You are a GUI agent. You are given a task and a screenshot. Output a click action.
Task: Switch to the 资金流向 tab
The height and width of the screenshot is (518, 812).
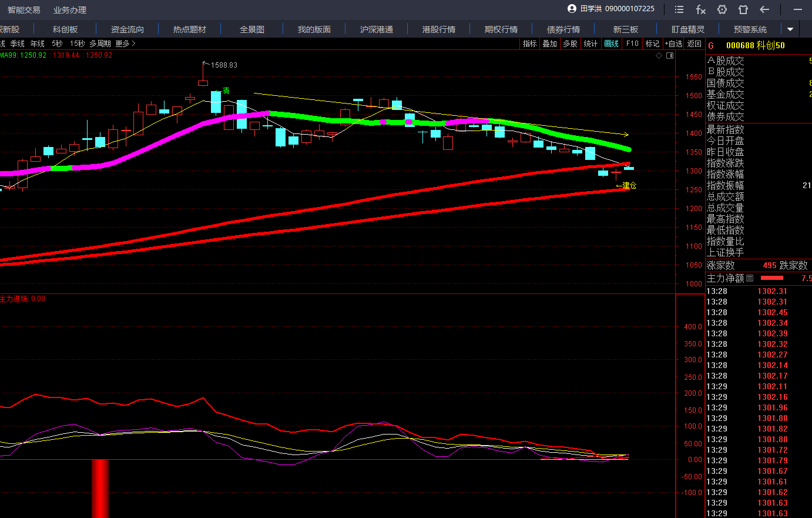[127, 29]
